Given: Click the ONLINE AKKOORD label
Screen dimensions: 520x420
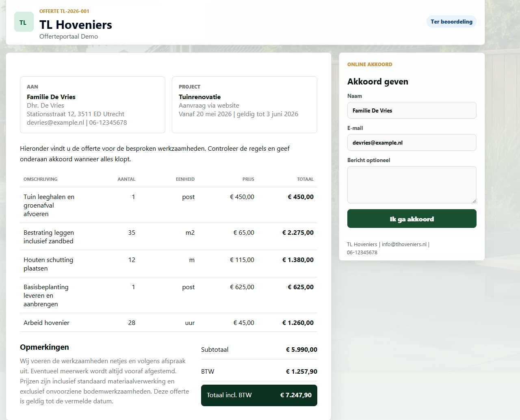Looking at the screenshot, I should (370, 65).
